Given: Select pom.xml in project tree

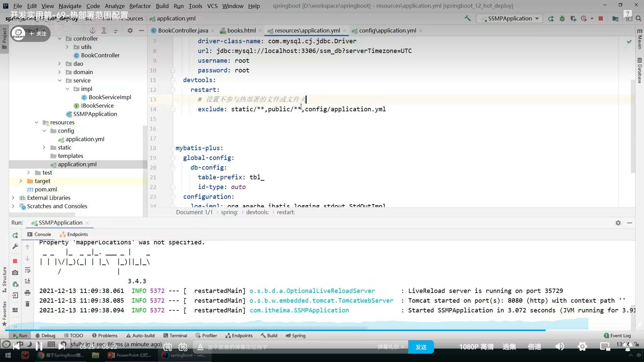Looking at the screenshot, I should [46, 189].
